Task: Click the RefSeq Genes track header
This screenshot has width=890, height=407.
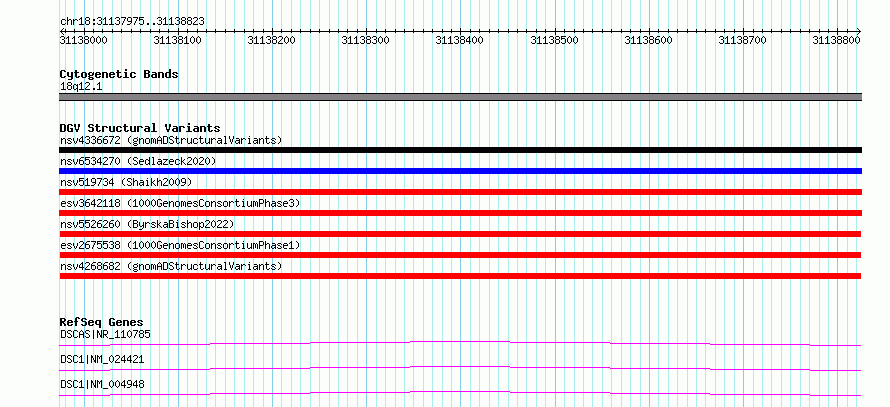Action: coord(101,322)
